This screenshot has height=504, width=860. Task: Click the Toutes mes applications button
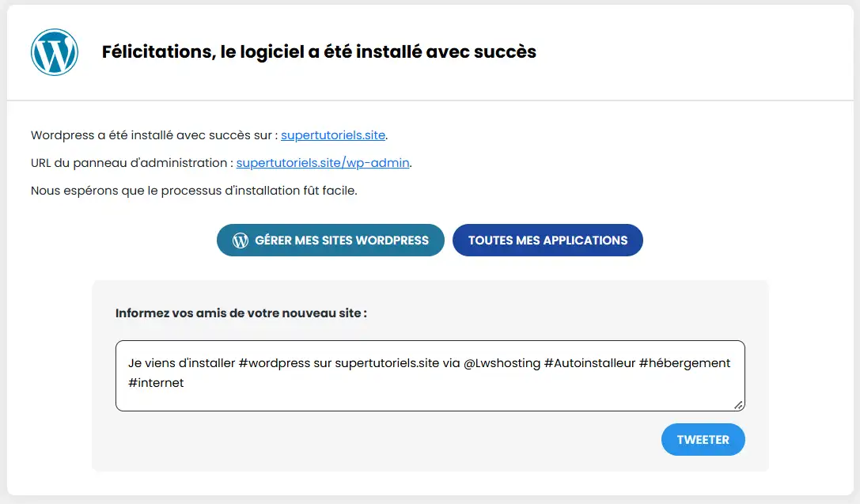pos(547,241)
